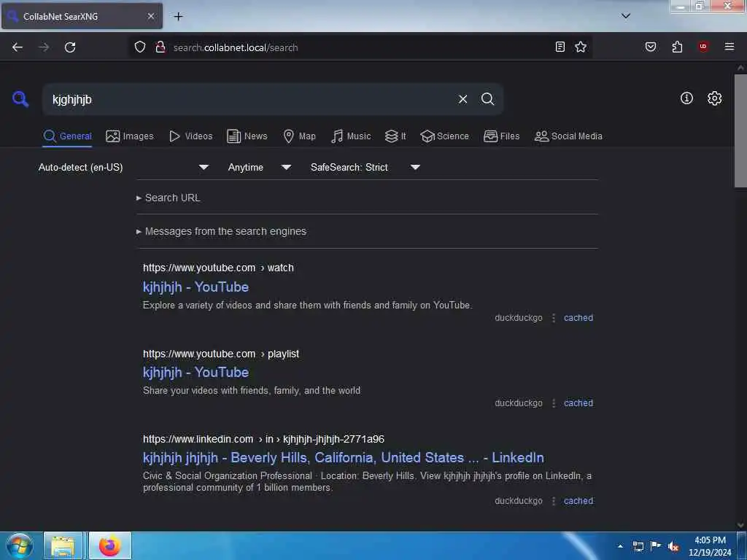Open cached link of LinkedIn result
Screen dimensions: 747x560
[x=578, y=500]
